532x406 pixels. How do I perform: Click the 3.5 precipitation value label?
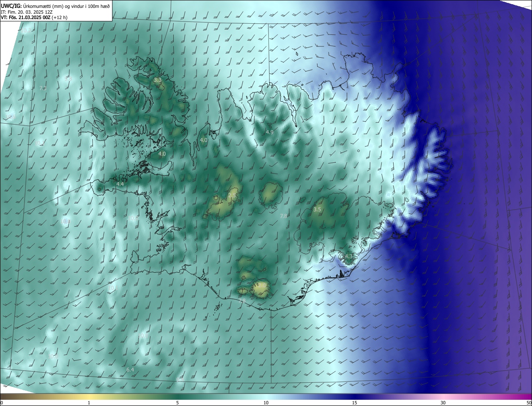point(317,210)
